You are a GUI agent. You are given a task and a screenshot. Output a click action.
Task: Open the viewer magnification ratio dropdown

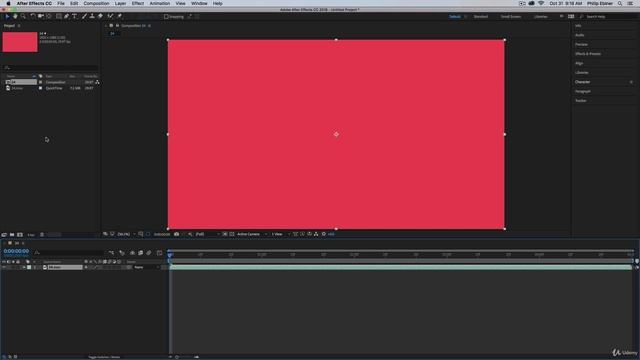coord(126,234)
